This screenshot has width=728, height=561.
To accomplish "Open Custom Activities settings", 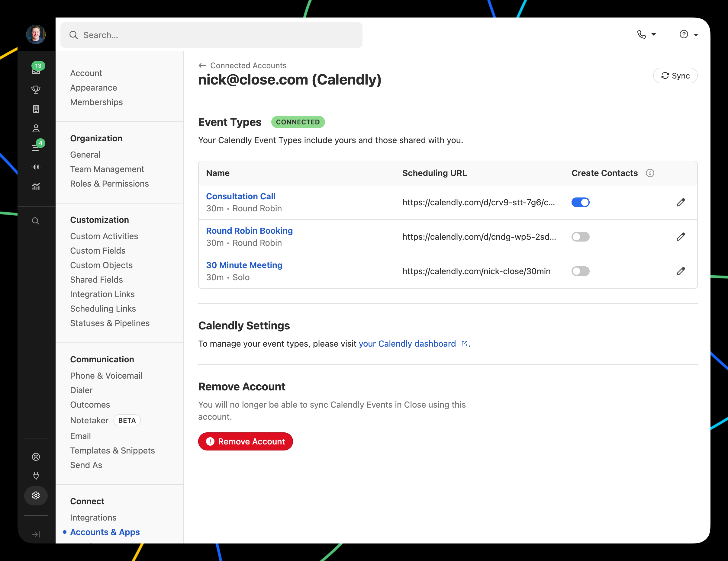I will (x=104, y=236).
